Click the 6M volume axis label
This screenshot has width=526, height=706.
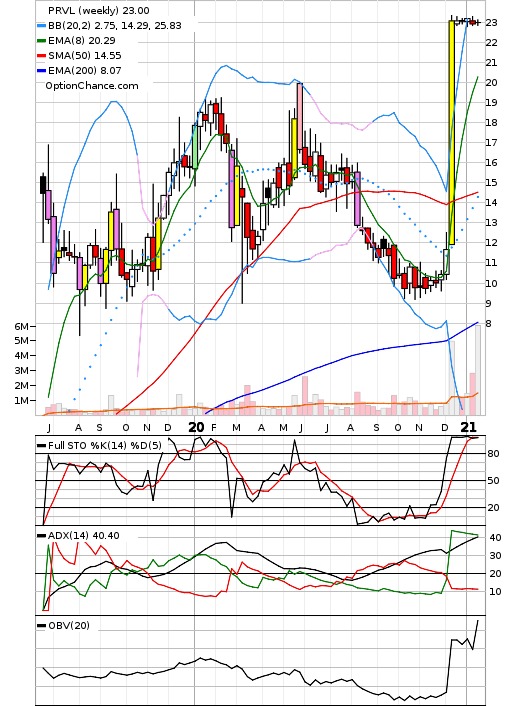tap(21, 326)
